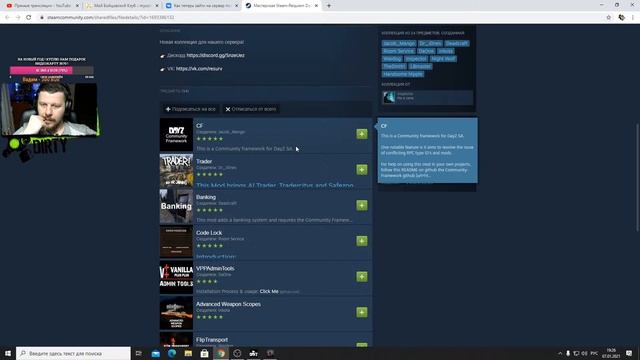Click the 'Подписаться на все' subscribe-all button

(x=190, y=109)
